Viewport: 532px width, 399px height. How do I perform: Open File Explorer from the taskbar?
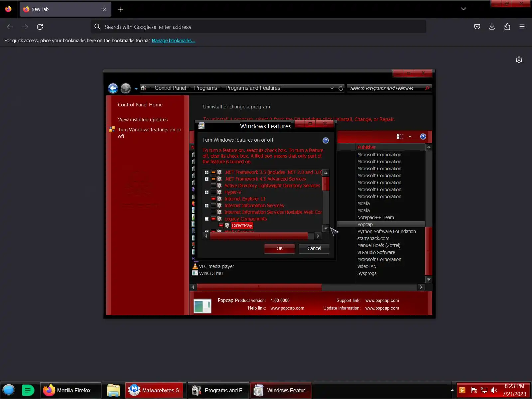[113, 390]
